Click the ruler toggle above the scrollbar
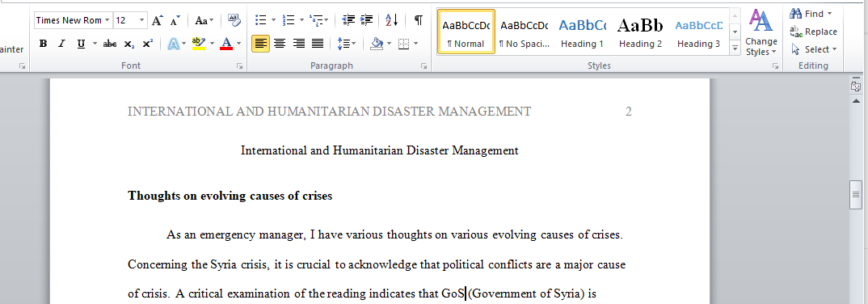The width and height of the screenshot is (868, 304). click(856, 87)
